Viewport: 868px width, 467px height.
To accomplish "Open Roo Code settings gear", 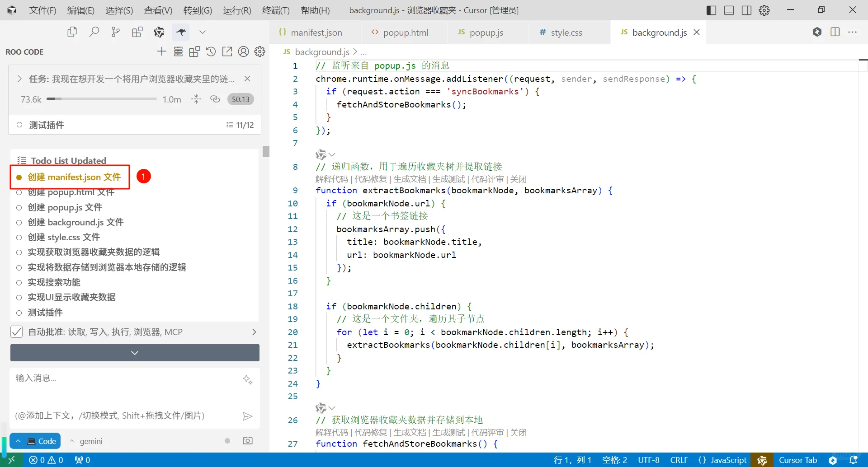I will click(x=259, y=51).
